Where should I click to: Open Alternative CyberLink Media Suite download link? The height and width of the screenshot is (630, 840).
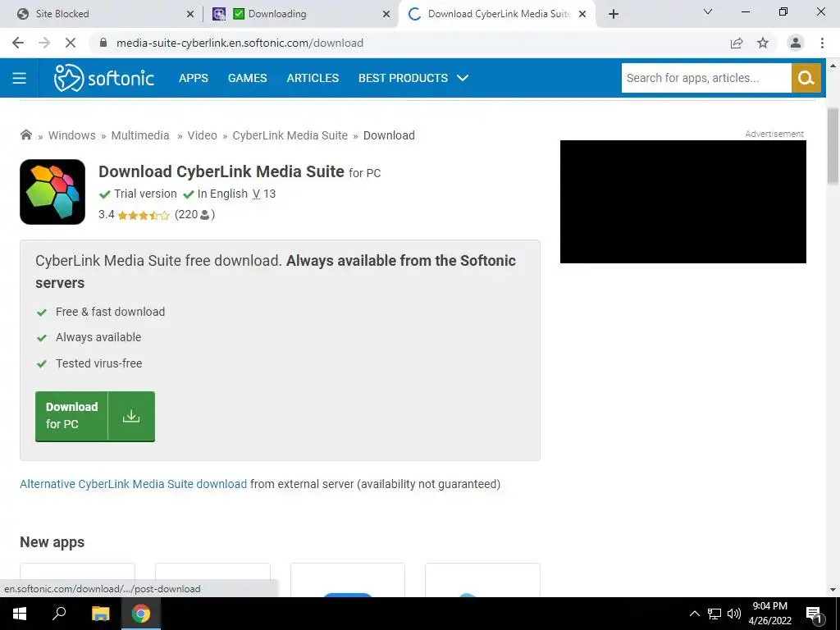coord(134,484)
